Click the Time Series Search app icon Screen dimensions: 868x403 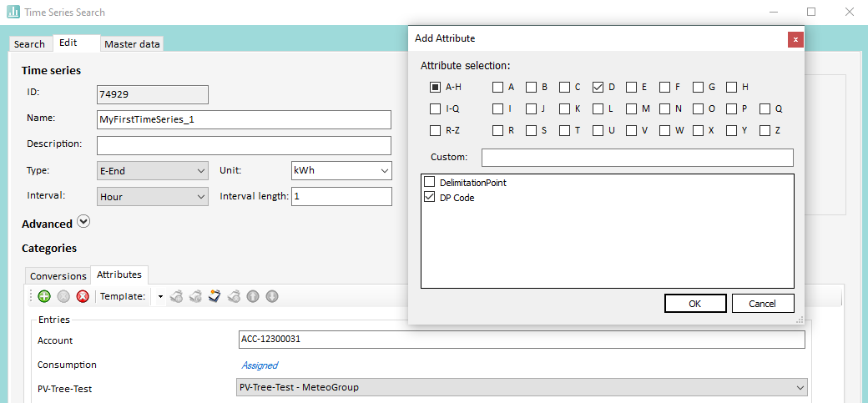pyautogui.click(x=13, y=13)
